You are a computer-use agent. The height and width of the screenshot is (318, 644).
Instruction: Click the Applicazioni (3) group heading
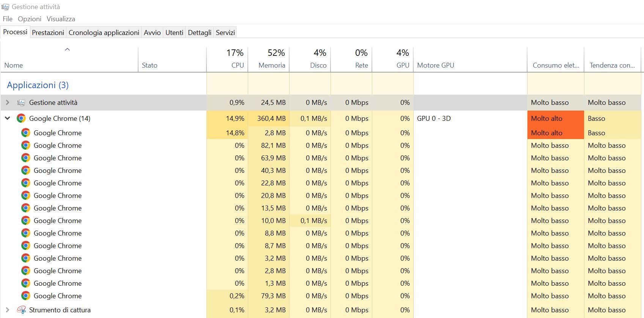pos(38,85)
